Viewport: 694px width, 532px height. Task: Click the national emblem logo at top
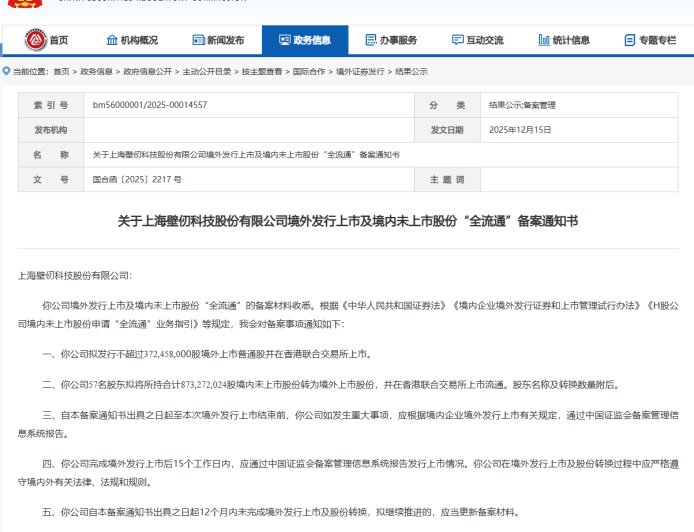(x=25, y=4)
